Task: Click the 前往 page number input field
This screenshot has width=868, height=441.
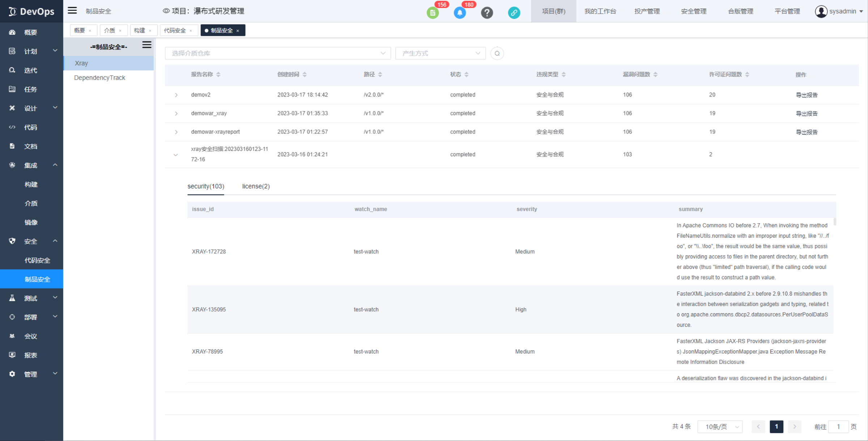Action: [x=838, y=427]
